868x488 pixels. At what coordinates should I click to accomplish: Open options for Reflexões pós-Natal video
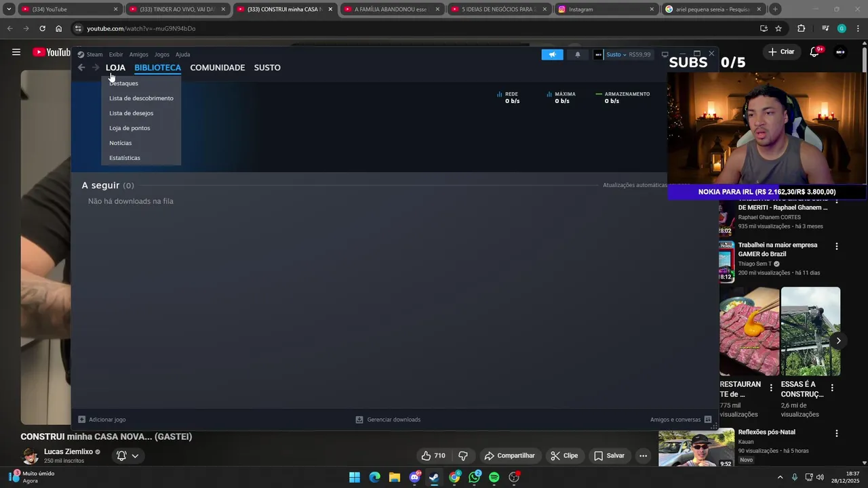836,434
